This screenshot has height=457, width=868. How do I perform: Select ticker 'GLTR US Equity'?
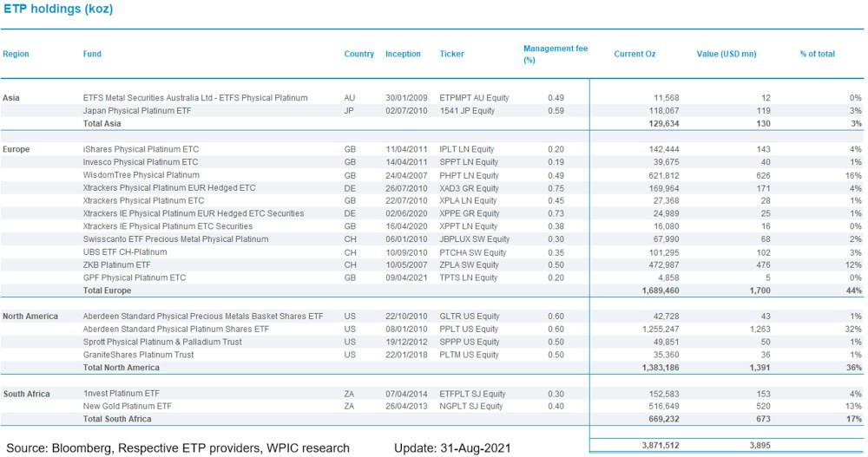(x=470, y=317)
